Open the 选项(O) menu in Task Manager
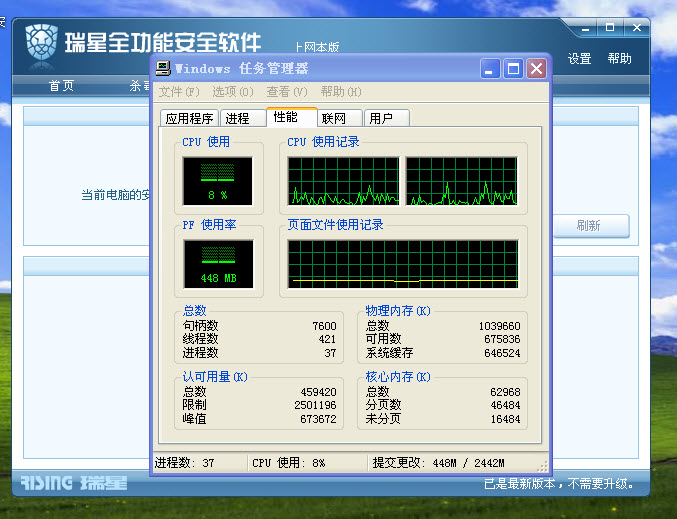 point(233,92)
